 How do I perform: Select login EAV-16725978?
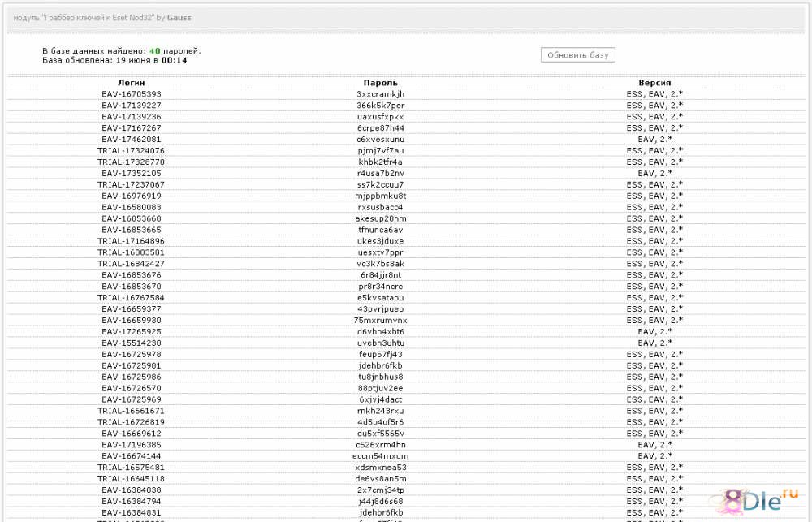pos(132,354)
